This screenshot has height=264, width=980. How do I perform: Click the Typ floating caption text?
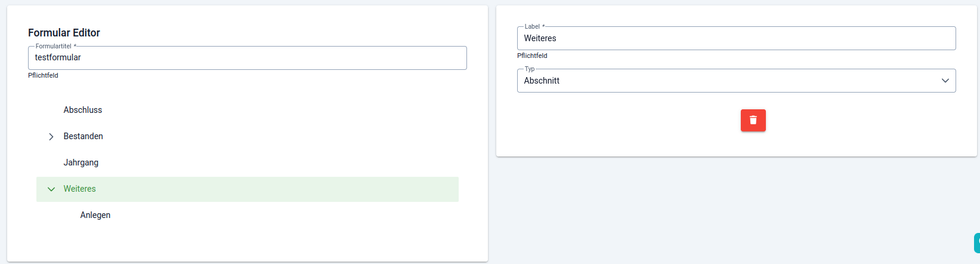[x=530, y=69]
